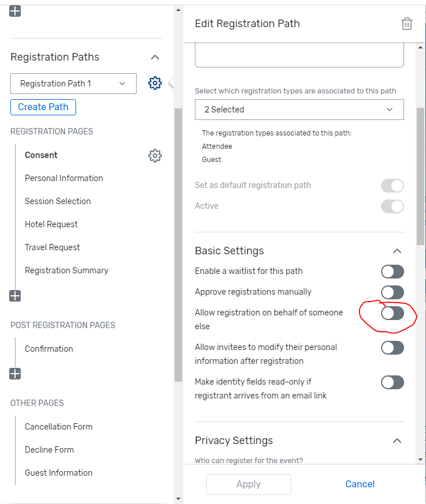Add page under Registration Pages plus icon
Image resolution: width=426 pixels, height=504 pixels.
[15, 296]
